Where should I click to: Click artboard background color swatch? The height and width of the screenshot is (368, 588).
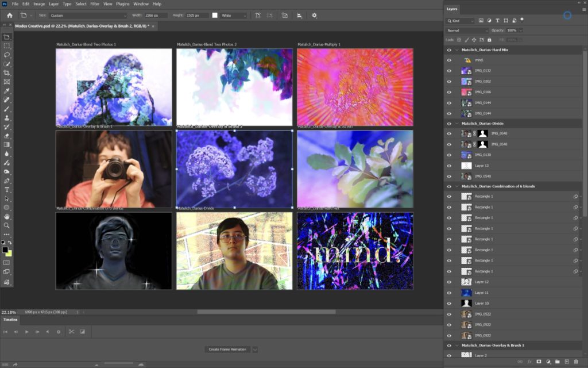215,16
